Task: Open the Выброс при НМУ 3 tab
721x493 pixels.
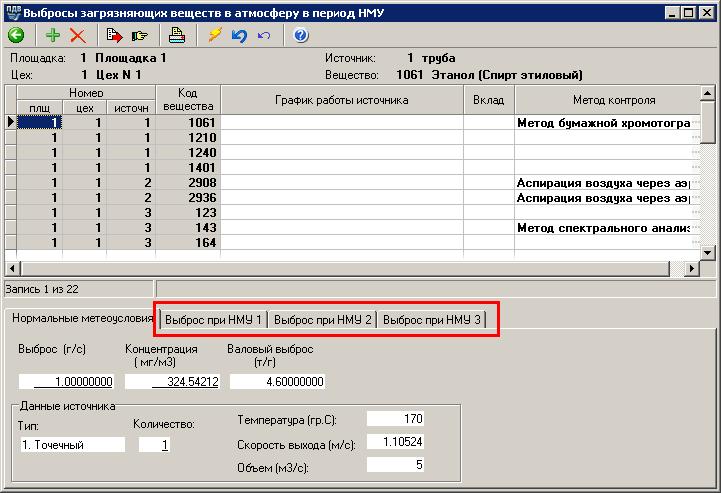Action: (x=432, y=320)
